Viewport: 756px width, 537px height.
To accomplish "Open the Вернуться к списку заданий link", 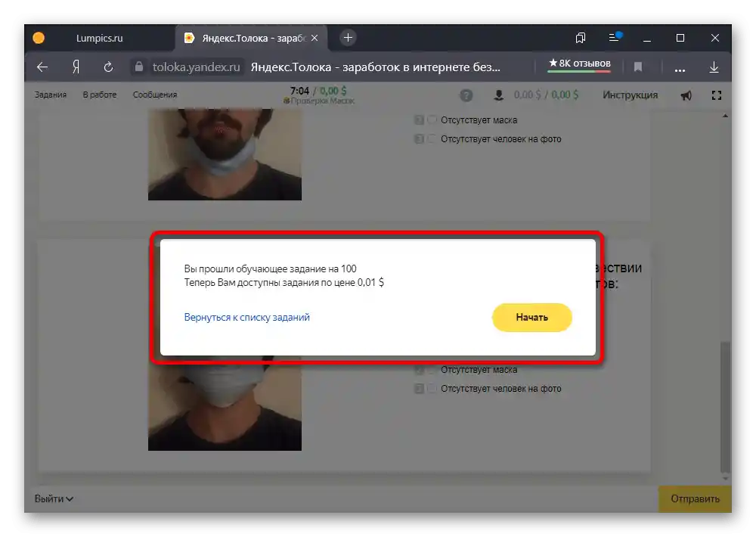I will [x=247, y=317].
